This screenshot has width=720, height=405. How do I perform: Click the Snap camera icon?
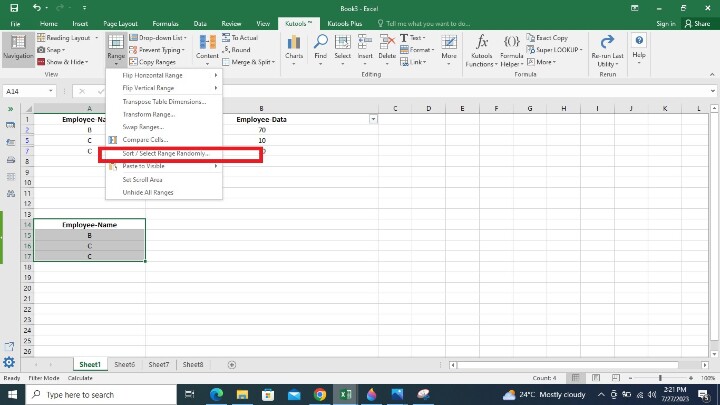click(x=41, y=50)
